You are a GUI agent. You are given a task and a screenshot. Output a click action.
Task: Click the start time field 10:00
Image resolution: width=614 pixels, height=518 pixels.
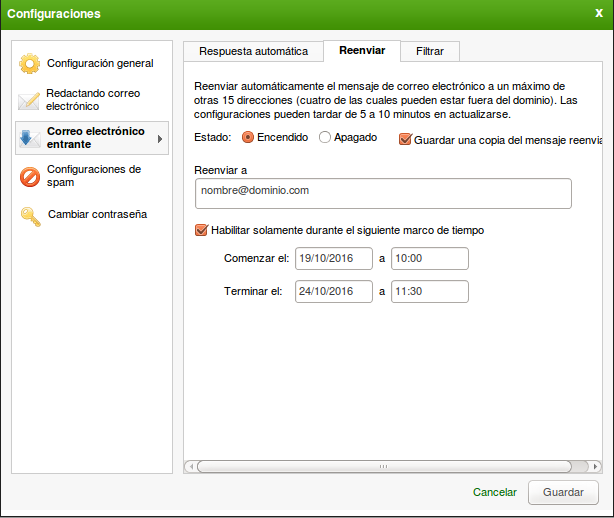coord(430,258)
